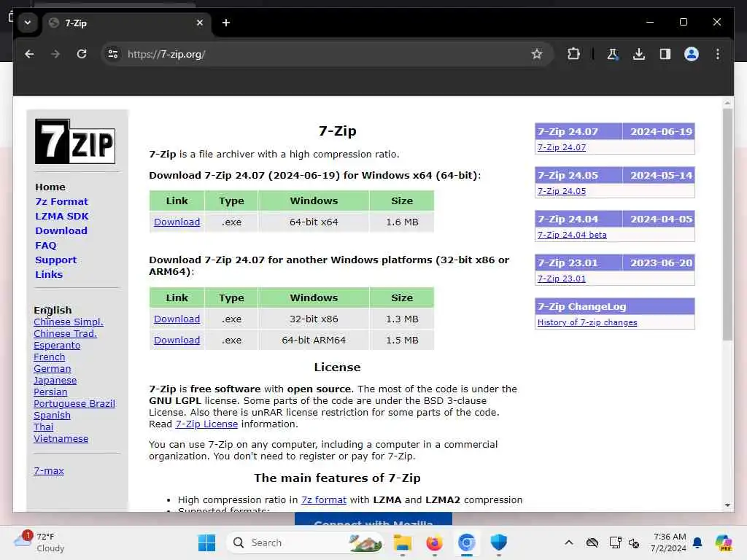Switch language to French

coord(49,357)
